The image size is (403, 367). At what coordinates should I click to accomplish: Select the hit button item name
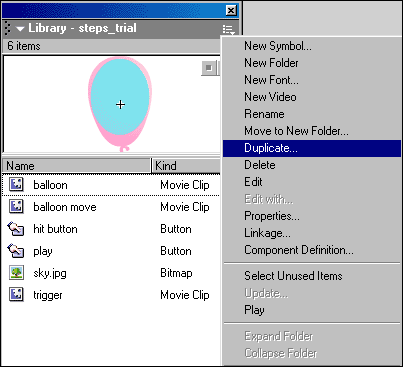(55, 229)
